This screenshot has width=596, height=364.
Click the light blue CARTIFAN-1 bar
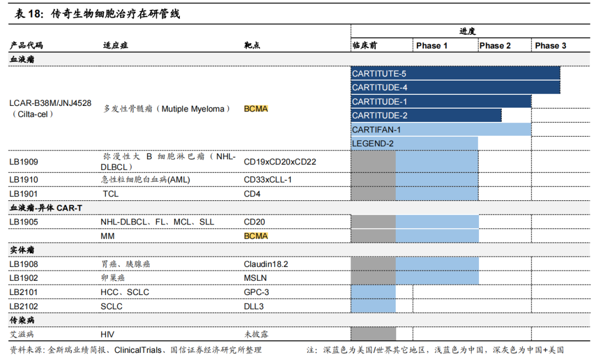441,130
